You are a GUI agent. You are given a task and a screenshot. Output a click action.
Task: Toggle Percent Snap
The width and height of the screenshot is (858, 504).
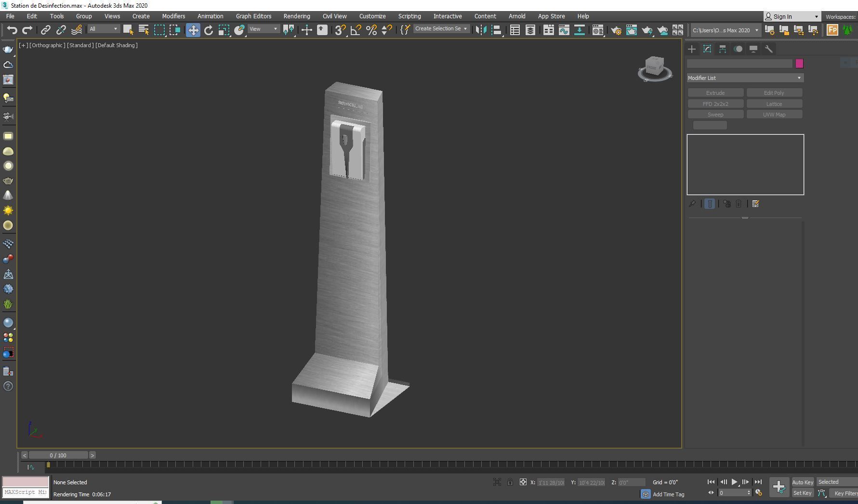pos(371,30)
